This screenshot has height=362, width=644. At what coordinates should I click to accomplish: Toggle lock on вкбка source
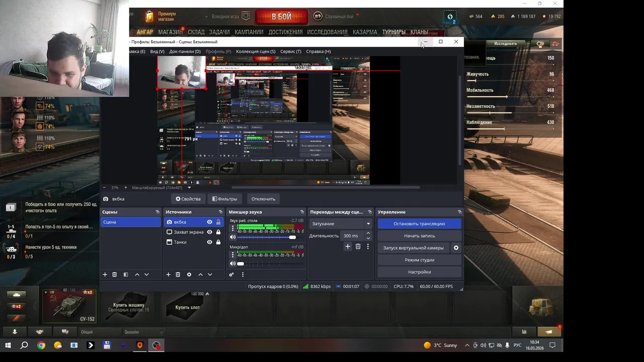(x=218, y=222)
